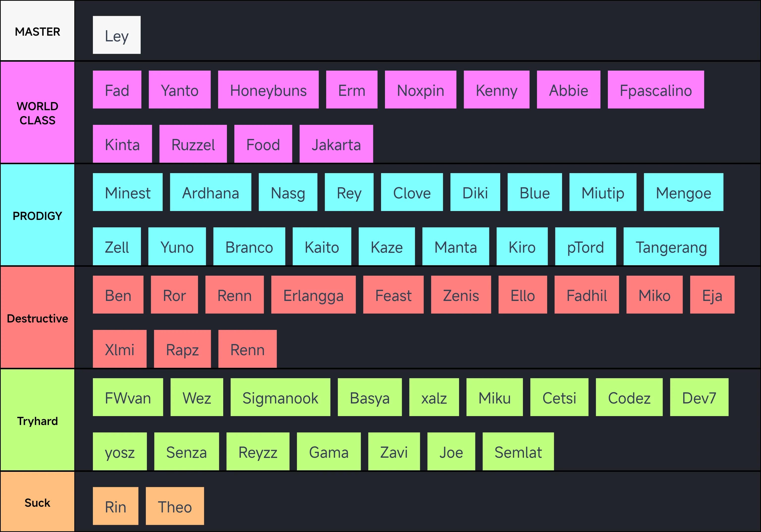Click the WORLD CLASS tier label
This screenshot has width=761, height=532.
tap(37, 113)
